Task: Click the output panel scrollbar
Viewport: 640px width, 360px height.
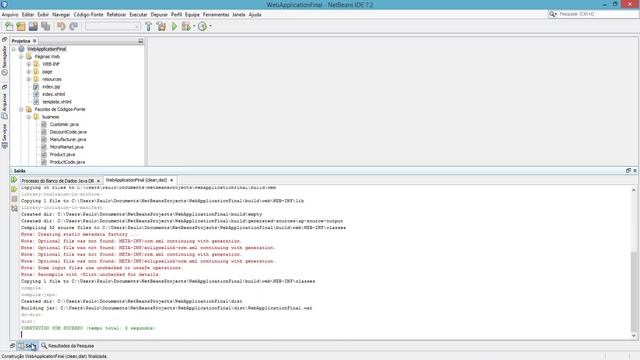Action: pos(633,291)
